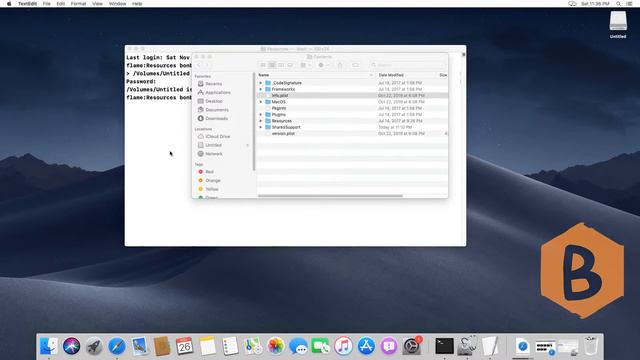Viewport: 640px width, 360px height.
Task: Select the Untitled drive on desktop
Action: point(618,24)
